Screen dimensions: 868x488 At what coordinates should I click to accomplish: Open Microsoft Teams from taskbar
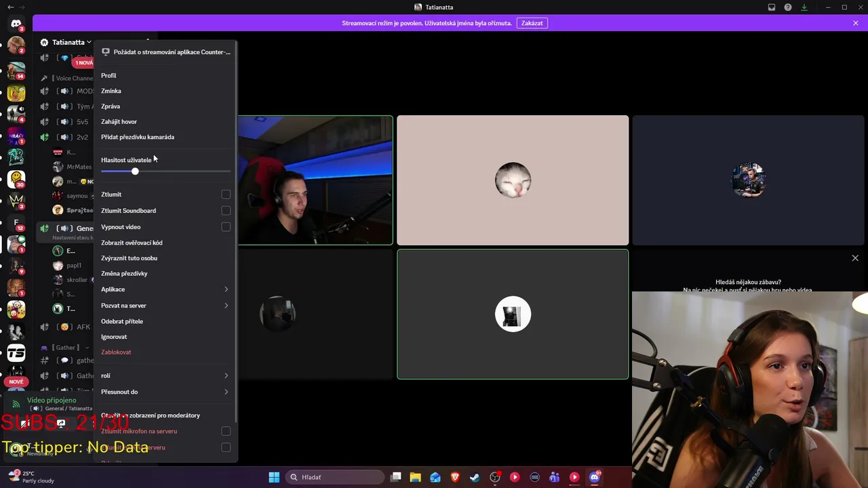555,477
